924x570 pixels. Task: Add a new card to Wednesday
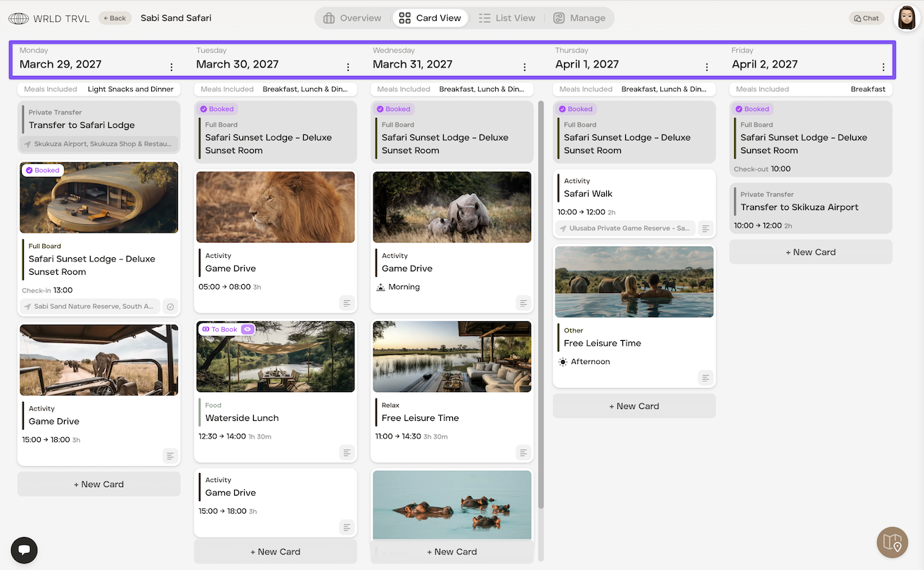point(452,552)
